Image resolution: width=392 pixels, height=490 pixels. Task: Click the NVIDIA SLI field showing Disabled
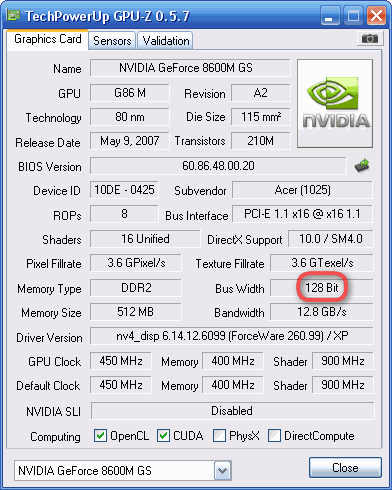click(232, 411)
